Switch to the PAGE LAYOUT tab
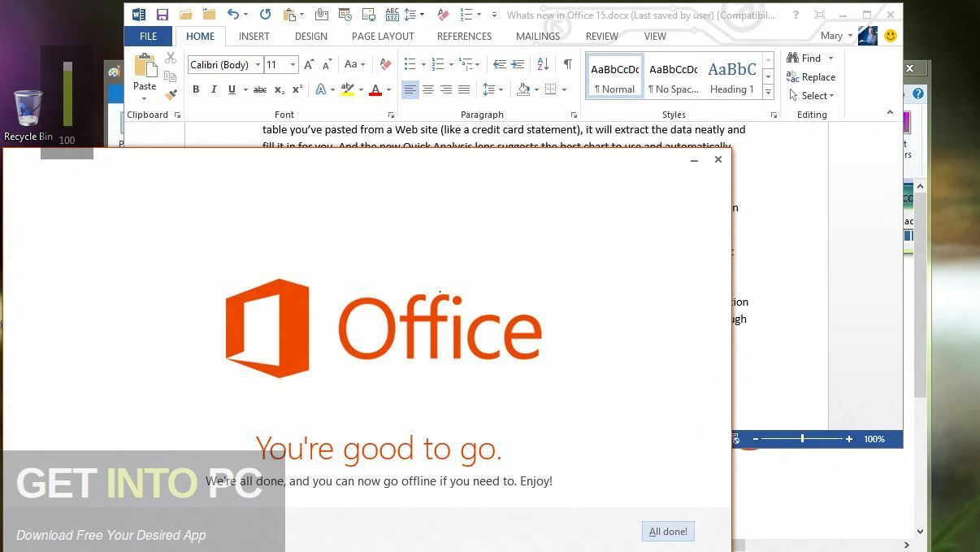Image resolution: width=980 pixels, height=552 pixels. click(x=383, y=37)
